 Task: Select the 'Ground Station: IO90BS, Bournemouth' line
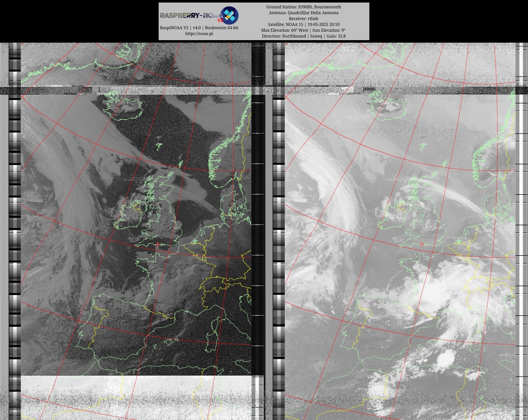click(x=304, y=7)
